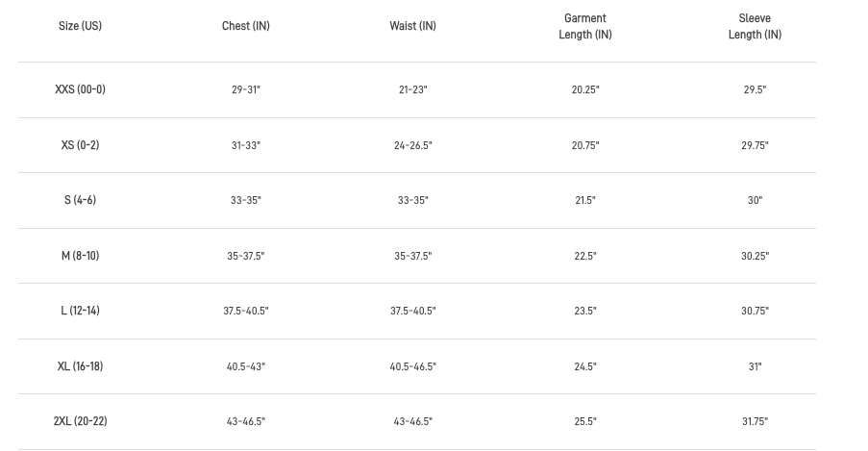Select the 30.25" sleeve length cell
The width and height of the screenshot is (868, 451).
click(755, 256)
